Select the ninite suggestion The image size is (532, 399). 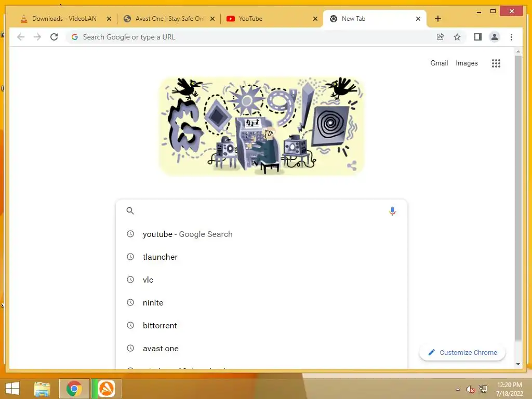(x=261, y=303)
